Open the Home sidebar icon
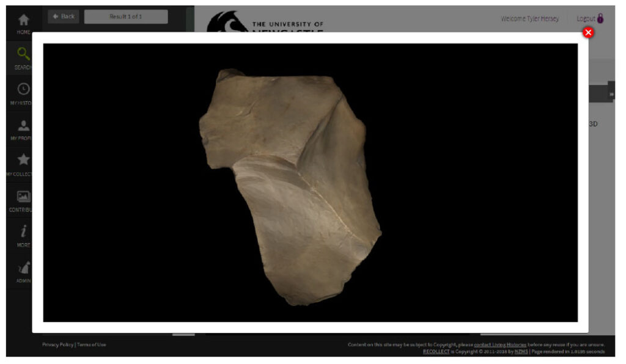Image resolution: width=626 pixels, height=364 pixels. pyautogui.click(x=23, y=21)
